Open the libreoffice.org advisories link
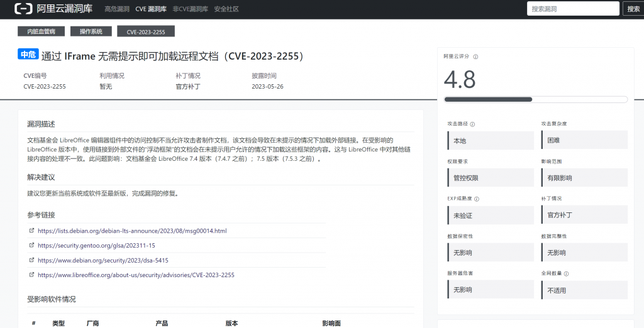Screen dimensions: 644x328 136,275
